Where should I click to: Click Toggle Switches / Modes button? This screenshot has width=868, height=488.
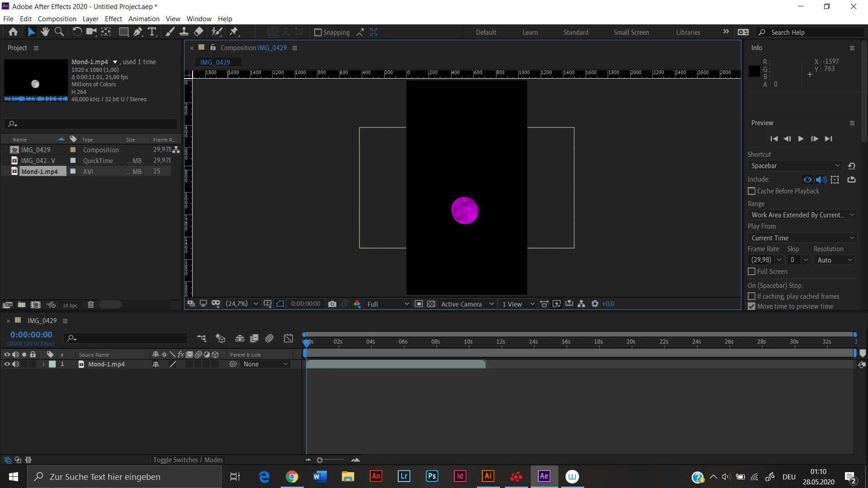pyautogui.click(x=188, y=460)
